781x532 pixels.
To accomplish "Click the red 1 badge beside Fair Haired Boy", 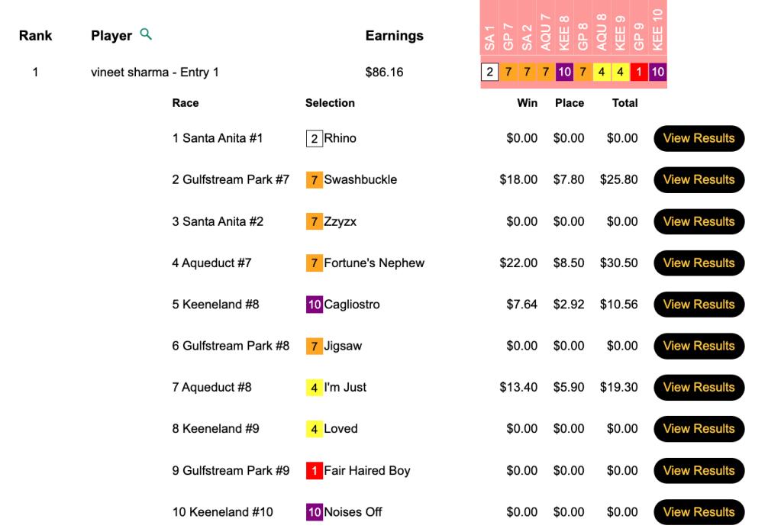I will pos(314,471).
